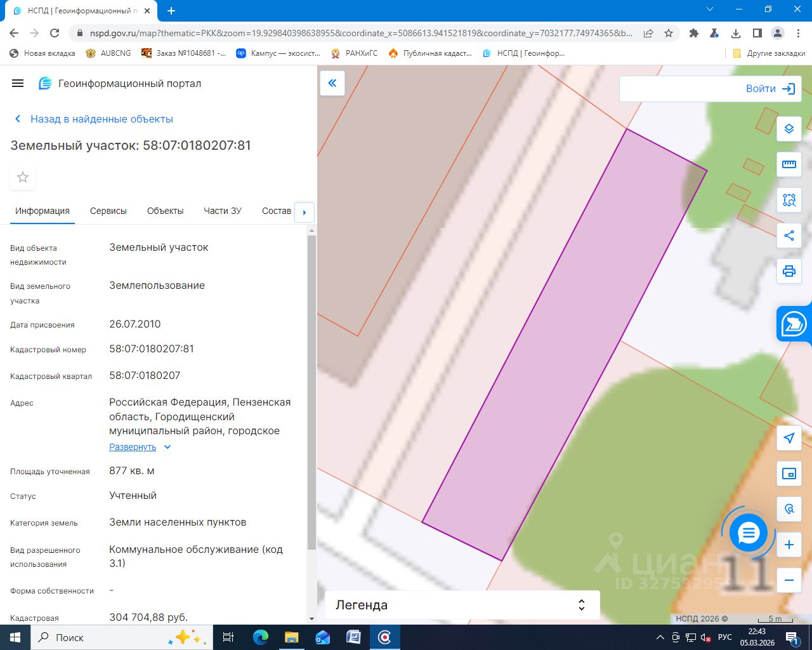Image resolution: width=812 pixels, height=650 pixels.
Task: Expand the Легенда panel
Action: pos(462,605)
